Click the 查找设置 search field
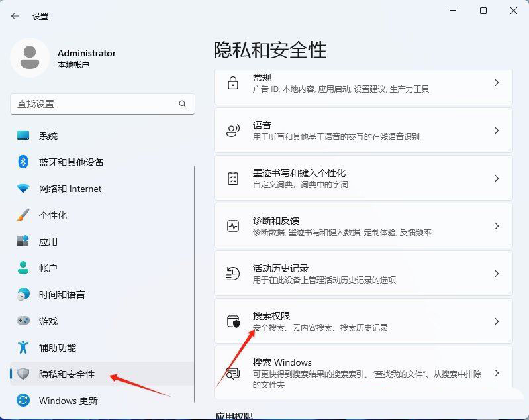Screen dimensions: 529x420 pos(93,104)
